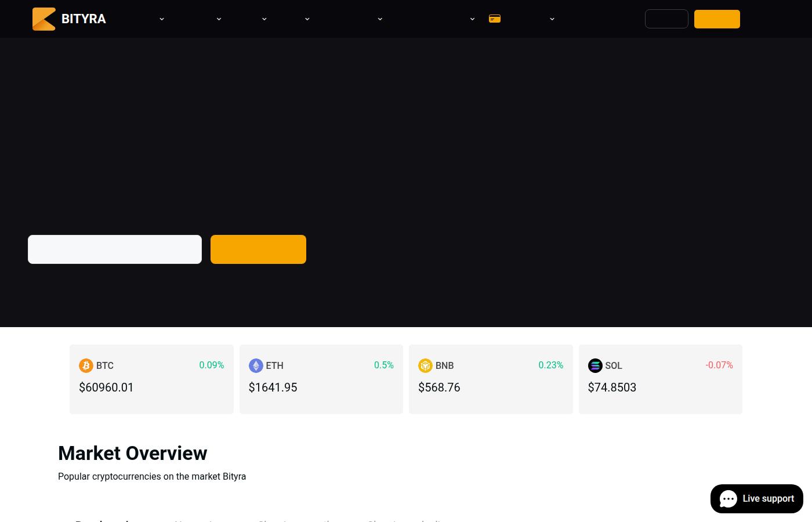Click the orange button in the header

(x=717, y=19)
